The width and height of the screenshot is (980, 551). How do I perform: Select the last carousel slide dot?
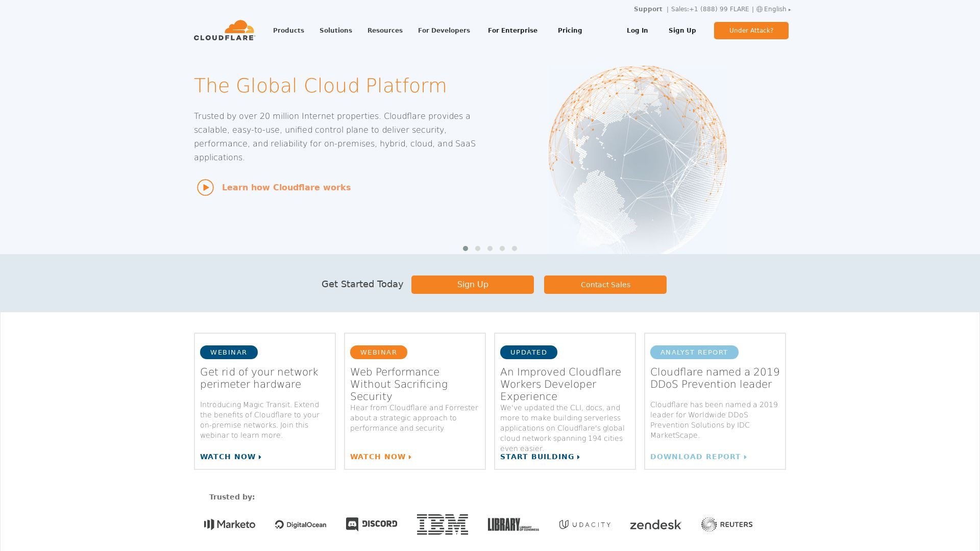coord(514,248)
